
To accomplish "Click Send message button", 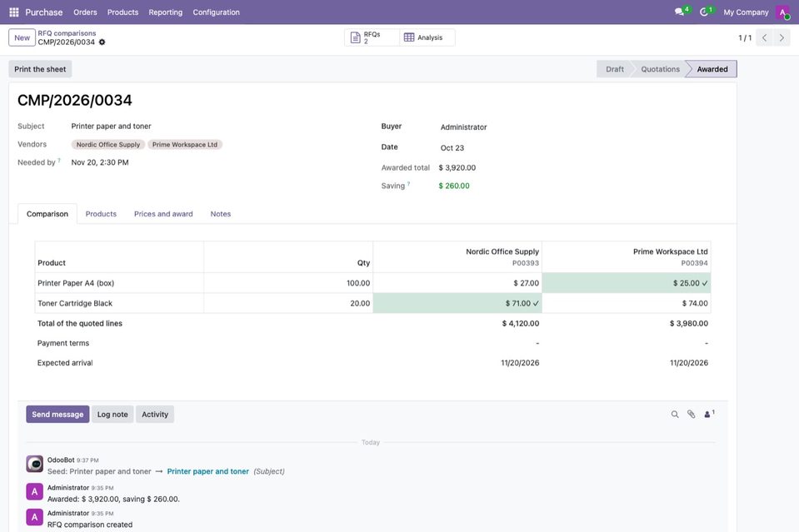I will (x=57, y=415).
